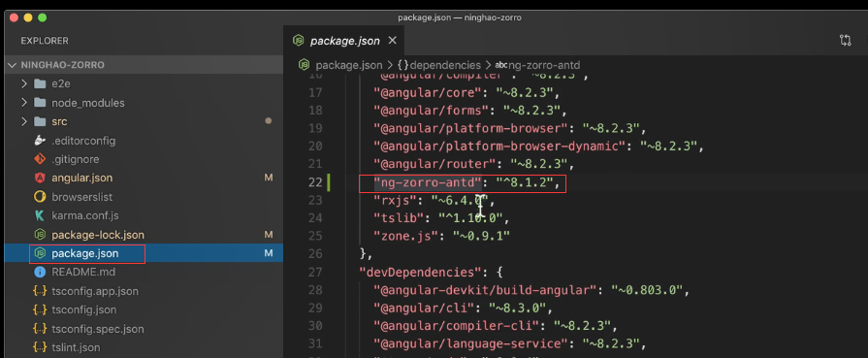
Task: Click the "rxjs" key on line 23
Action: pos(395,200)
